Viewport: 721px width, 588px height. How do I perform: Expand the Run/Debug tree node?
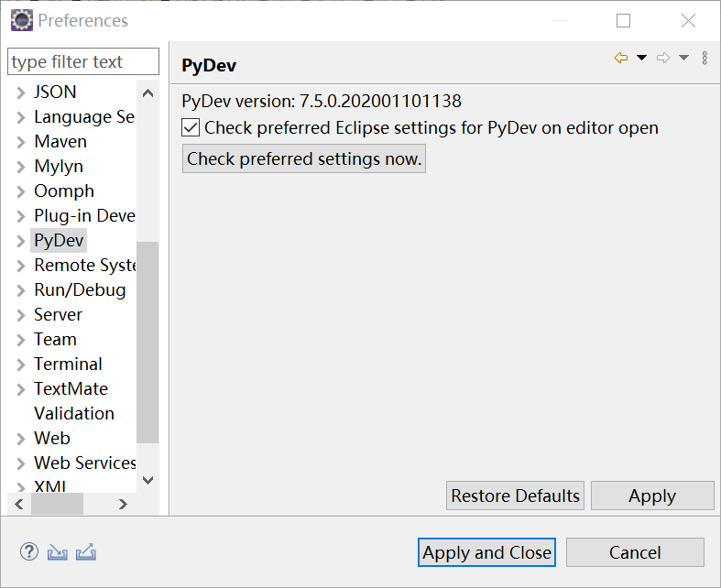21,290
